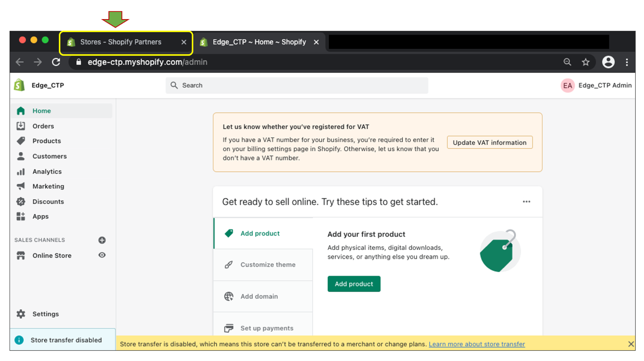This screenshot has width=644, height=361.
Task: Click the browser back arrow
Action: point(19,62)
